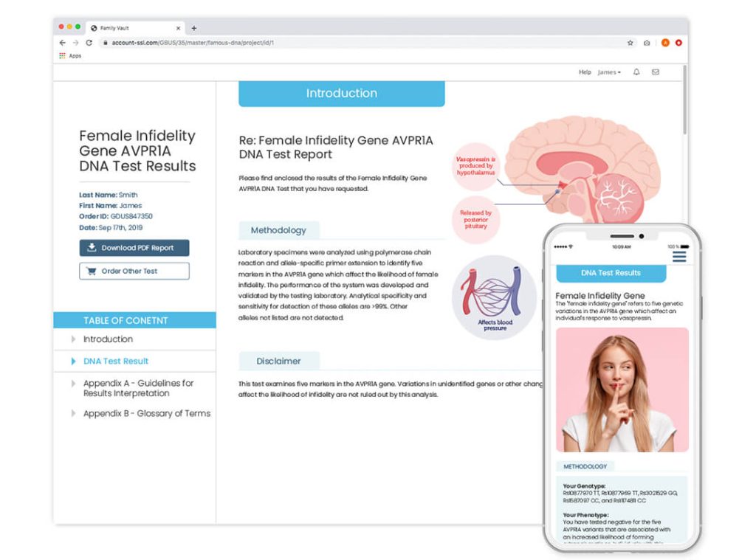Open the messages envelope icon
The width and height of the screenshot is (756, 560).
(656, 72)
